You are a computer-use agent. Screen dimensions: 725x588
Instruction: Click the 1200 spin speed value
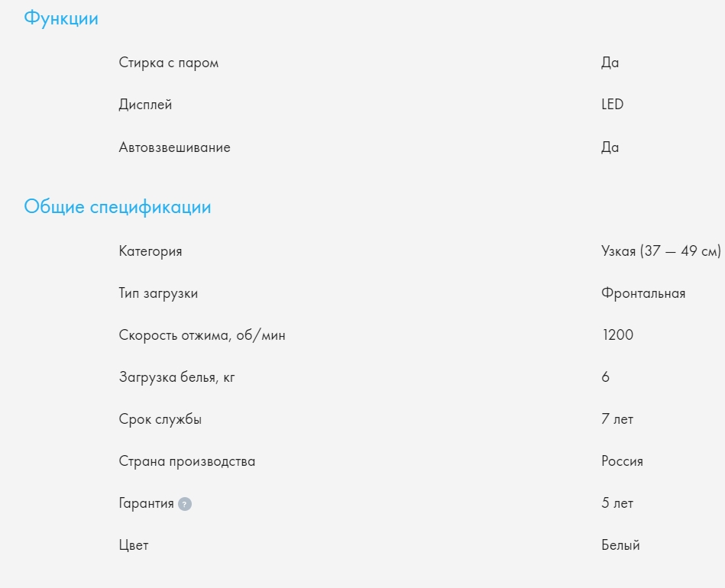617,335
